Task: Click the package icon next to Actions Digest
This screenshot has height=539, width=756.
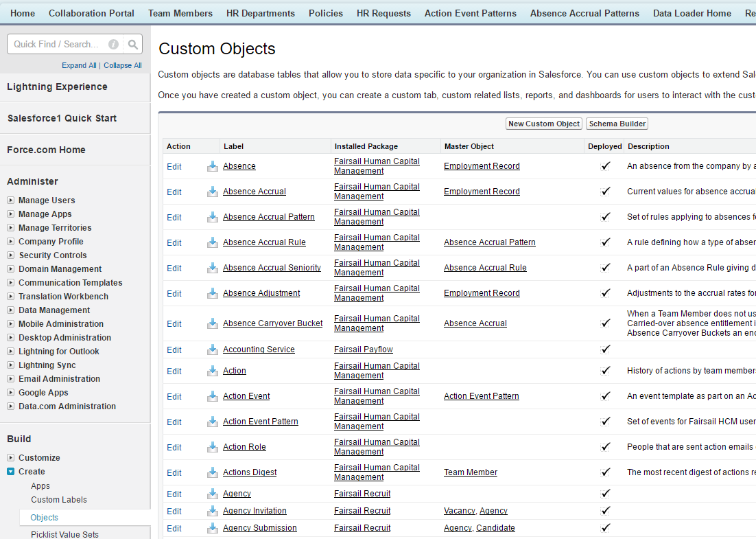Action: tap(213, 472)
